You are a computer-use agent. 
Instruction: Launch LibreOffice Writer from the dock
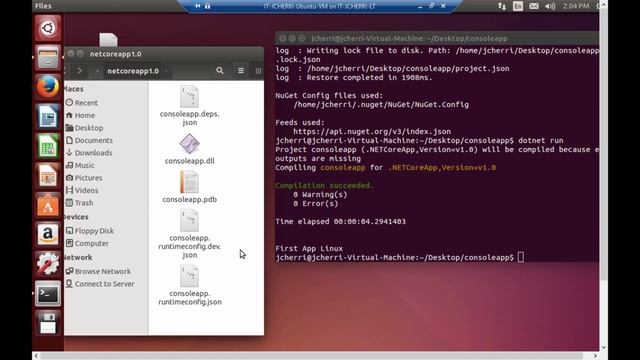pos(48,117)
